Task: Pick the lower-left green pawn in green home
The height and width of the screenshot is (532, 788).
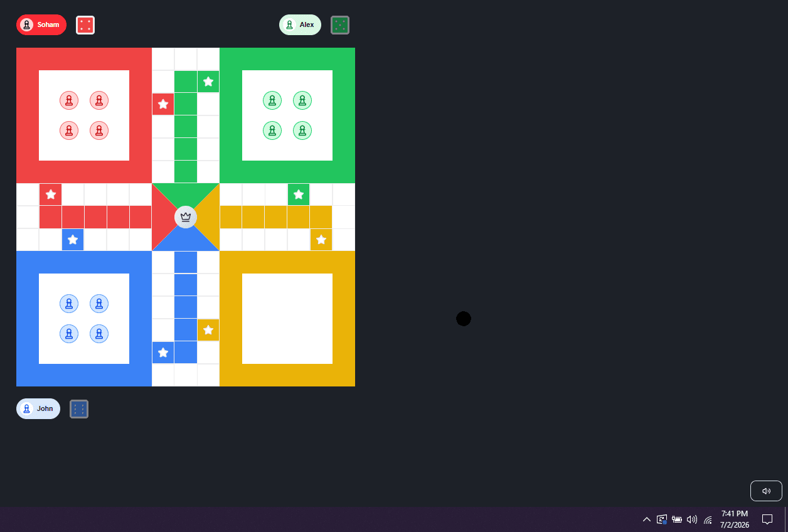Action: coord(272,130)
